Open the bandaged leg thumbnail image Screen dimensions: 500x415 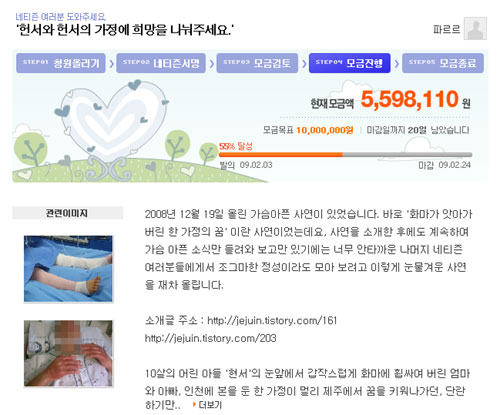(68, 269)
